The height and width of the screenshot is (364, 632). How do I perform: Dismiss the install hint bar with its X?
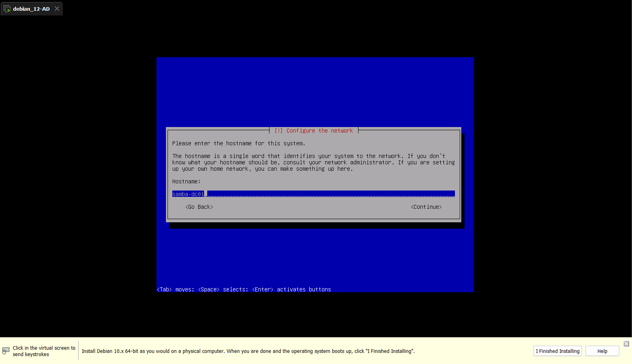point(626,344)
